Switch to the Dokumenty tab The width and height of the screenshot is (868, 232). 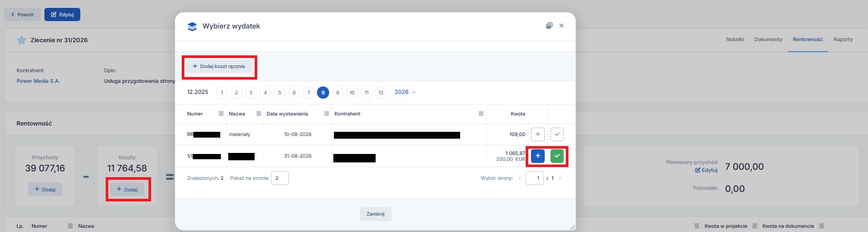point(768,40)
